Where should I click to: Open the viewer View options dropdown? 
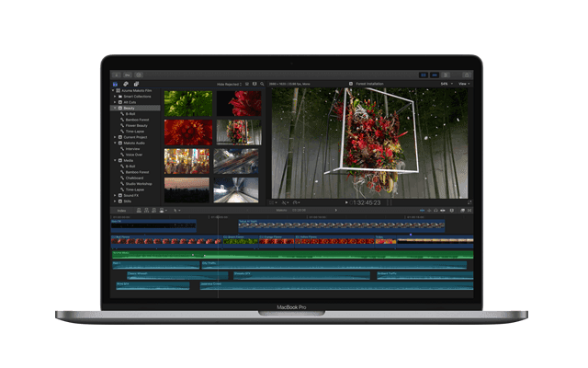(464, 84)
